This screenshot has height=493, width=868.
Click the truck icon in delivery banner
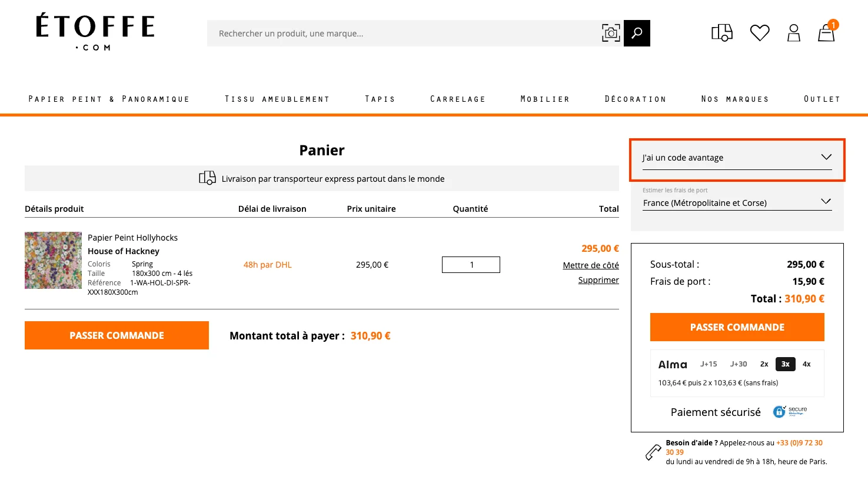pos(207,178)
